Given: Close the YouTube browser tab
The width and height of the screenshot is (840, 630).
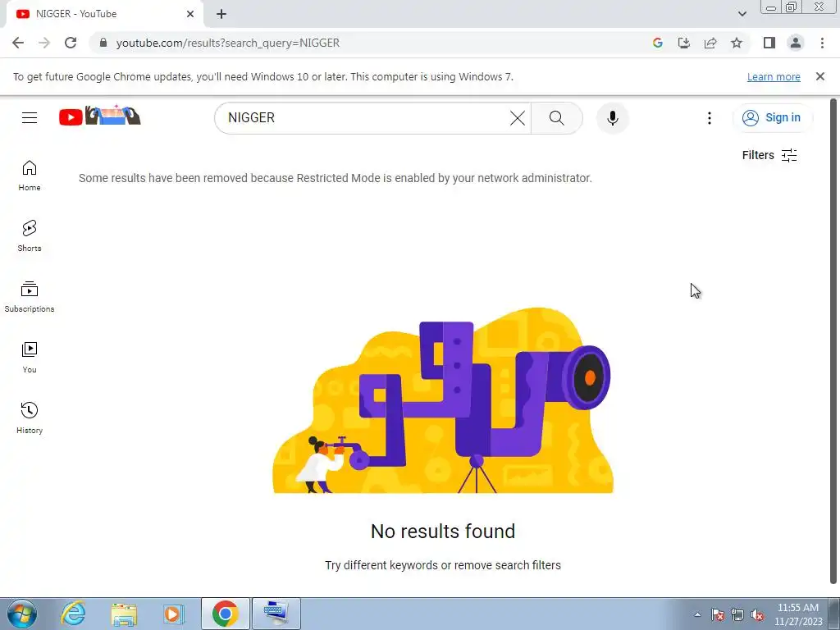Looking at the screenshot, I should click(190, 14).
